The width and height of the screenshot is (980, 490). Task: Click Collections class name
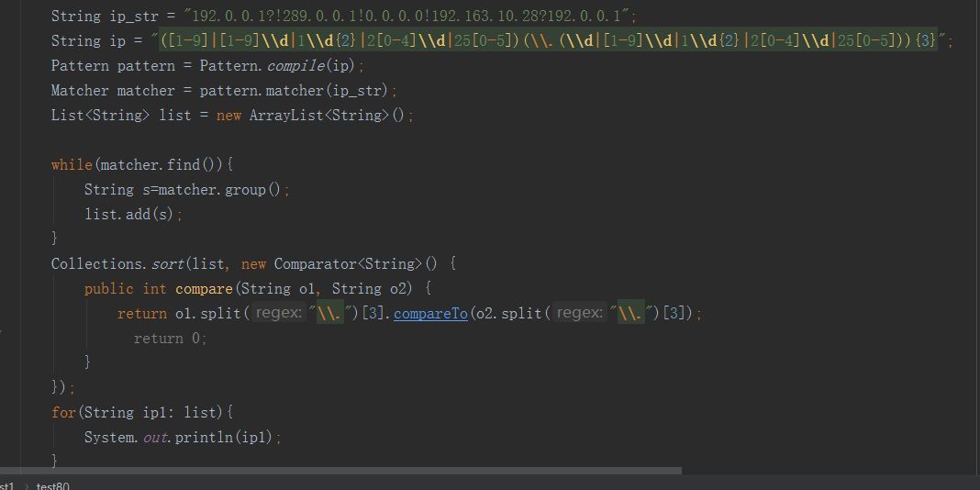[x=97, y=263]
